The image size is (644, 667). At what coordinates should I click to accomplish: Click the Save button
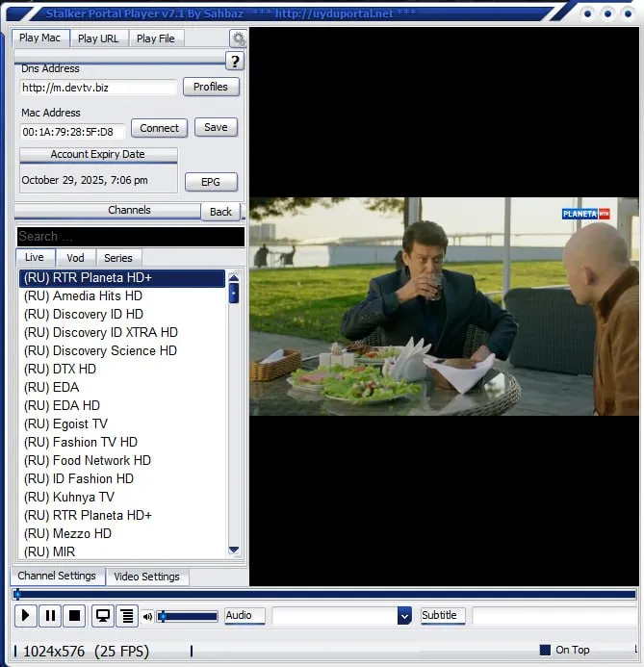click(216, 127)
